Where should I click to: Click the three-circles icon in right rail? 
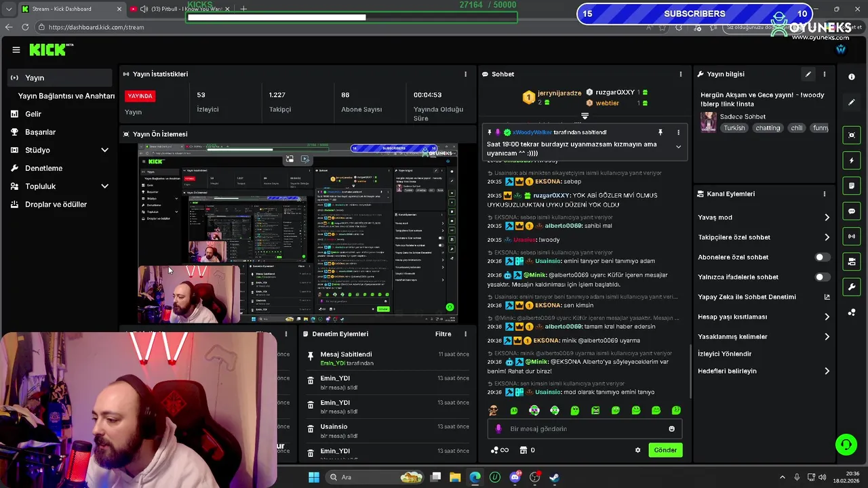tap(852, 312)
